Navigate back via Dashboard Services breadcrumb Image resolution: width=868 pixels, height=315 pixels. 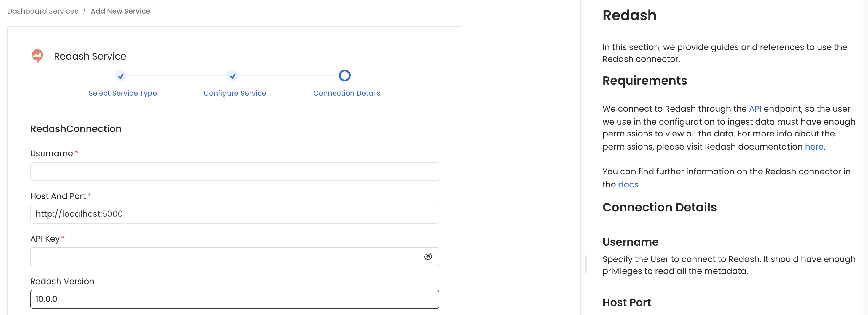tap(42, 11)
